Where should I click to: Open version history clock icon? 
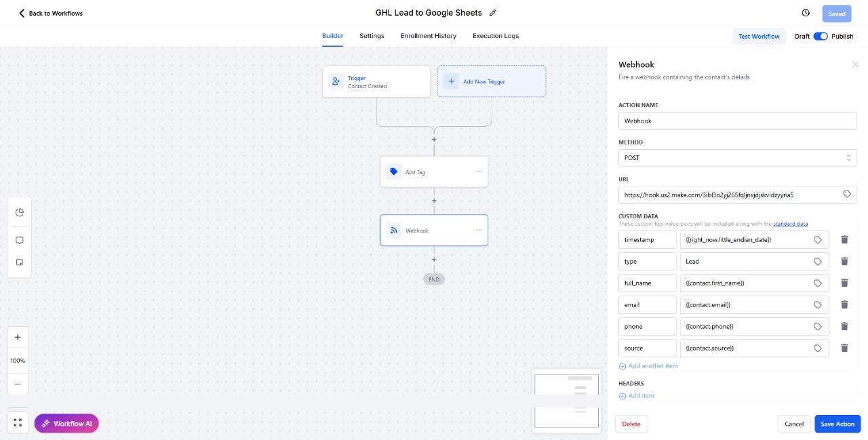pyautogui.click(x=806, y=13)
